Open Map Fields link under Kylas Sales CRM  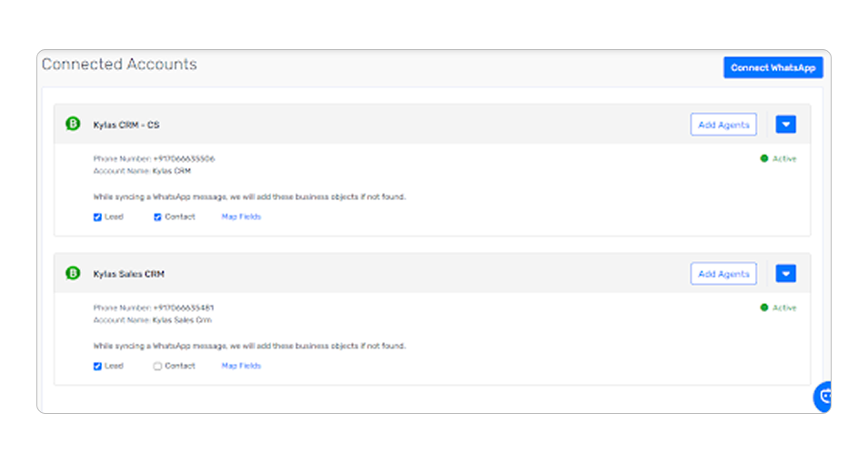coord(241,367)
